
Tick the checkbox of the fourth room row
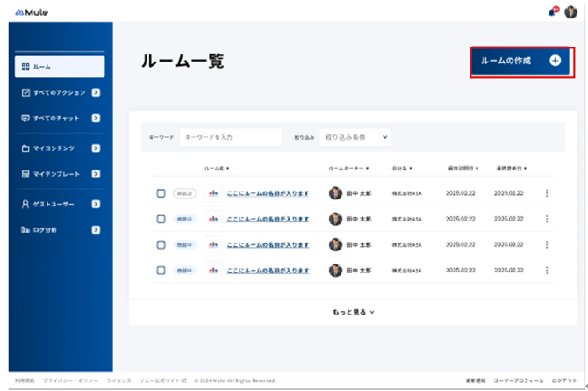(161, 271)
